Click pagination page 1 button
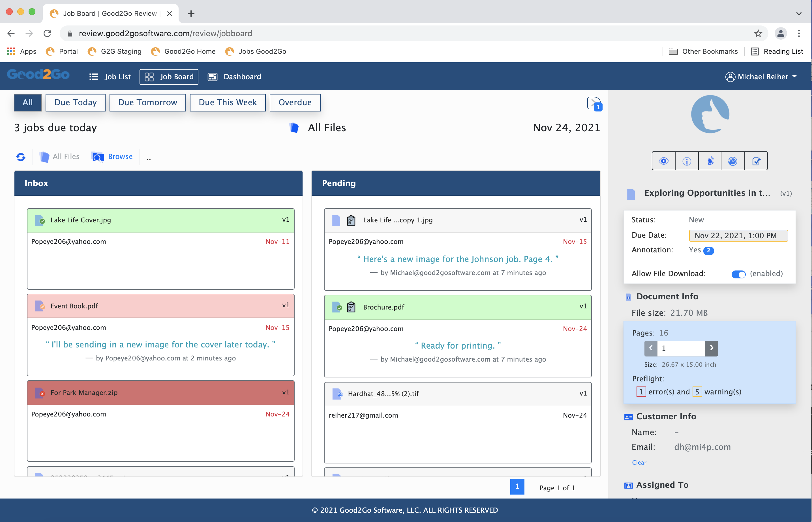The width and height of the screenshot is (812, 522). coord(517,487)
